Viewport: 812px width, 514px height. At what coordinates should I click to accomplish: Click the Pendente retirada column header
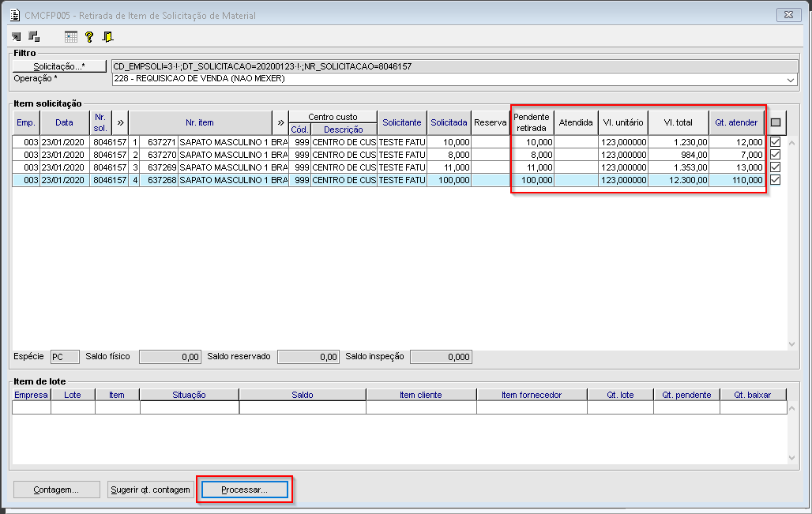[531, 122]
